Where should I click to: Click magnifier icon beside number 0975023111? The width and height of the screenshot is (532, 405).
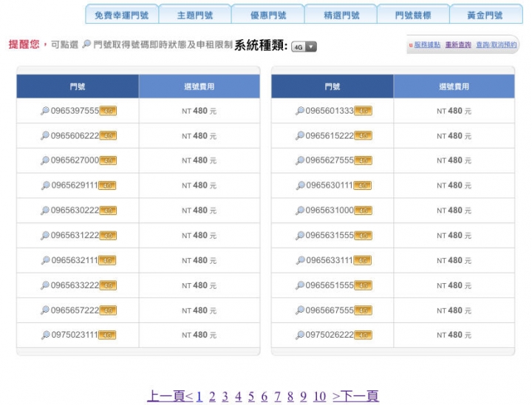46,335
